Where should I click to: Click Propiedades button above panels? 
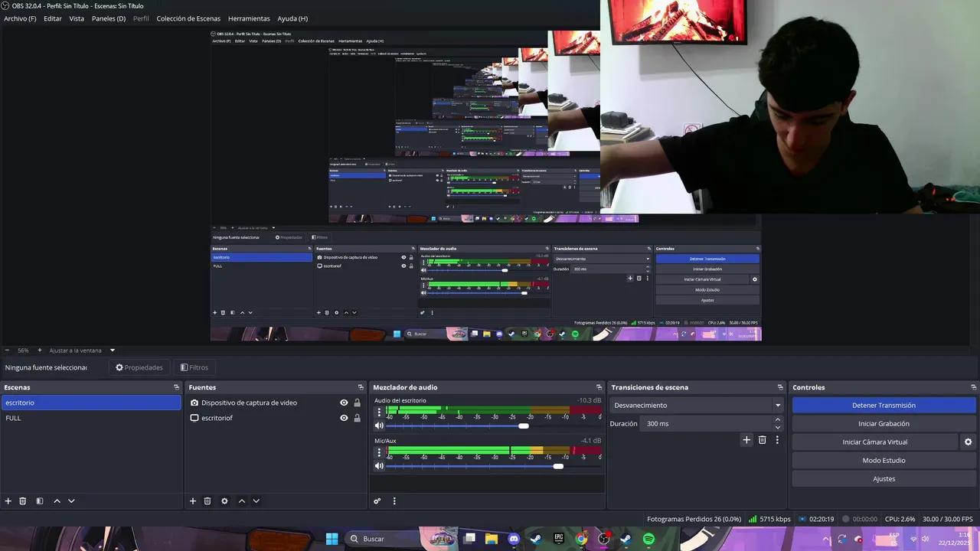point(139,367)
